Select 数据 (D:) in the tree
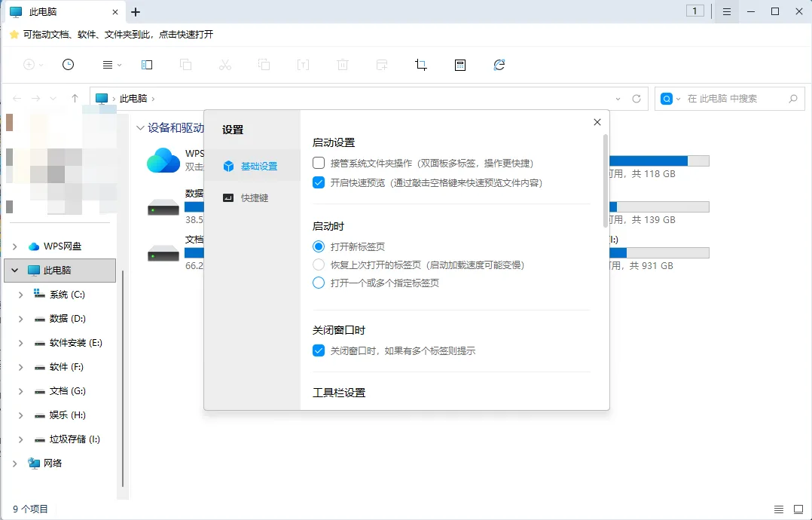The width and height of the screenshot is (812, 520). [67, 319]
